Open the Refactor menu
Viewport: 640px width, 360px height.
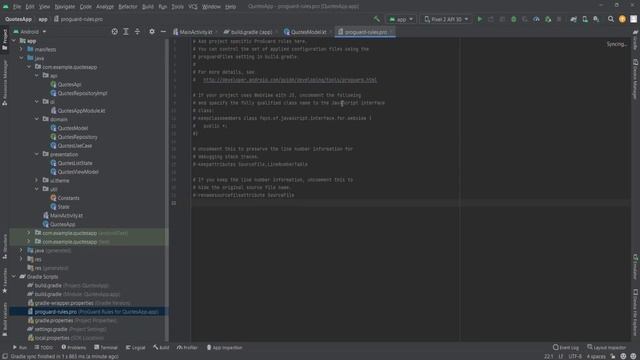click(x=128, y=7)
